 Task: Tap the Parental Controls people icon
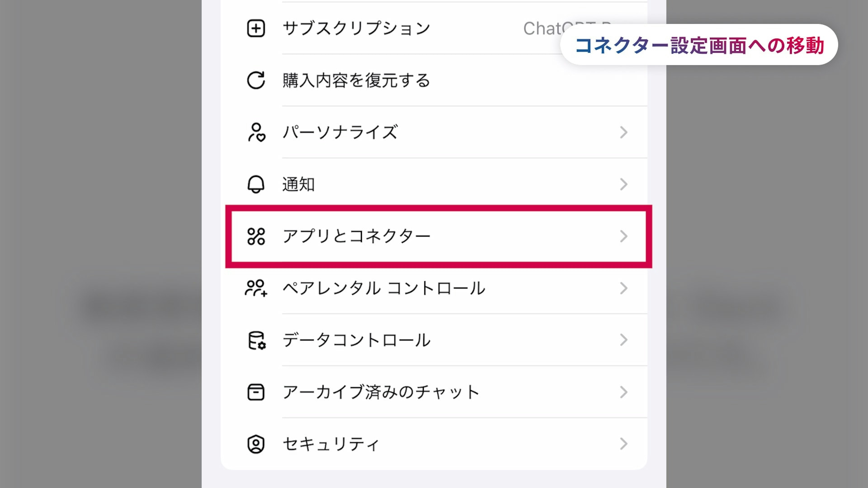coord(256,288)
